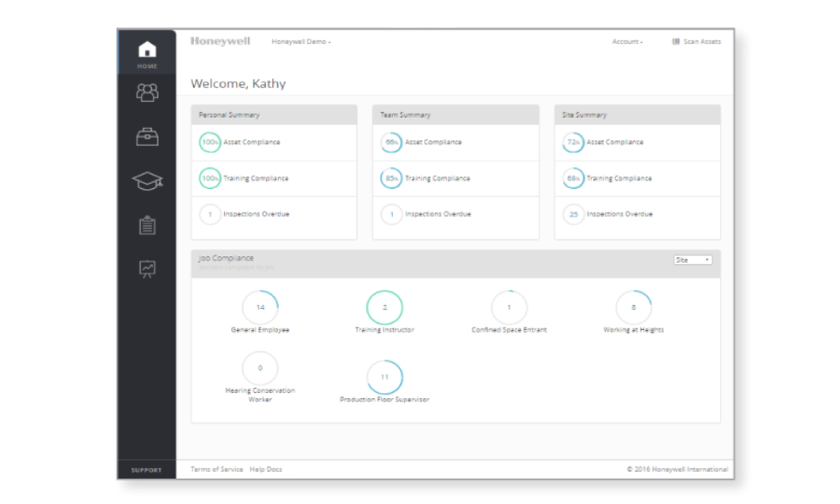
Task: Click Training Compliance label in Site Summary
Action: pos(619,178)
